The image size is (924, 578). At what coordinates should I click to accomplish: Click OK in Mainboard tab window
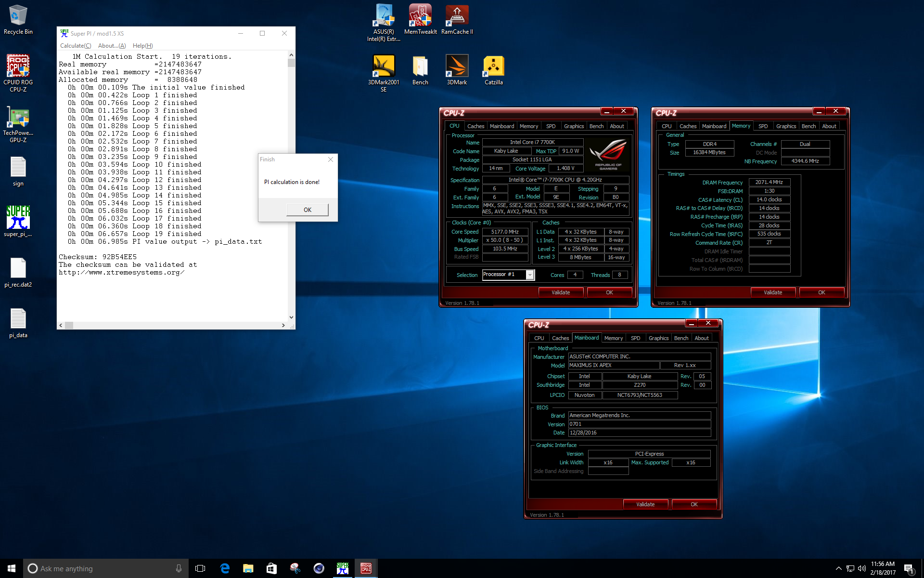pos(694,504)
